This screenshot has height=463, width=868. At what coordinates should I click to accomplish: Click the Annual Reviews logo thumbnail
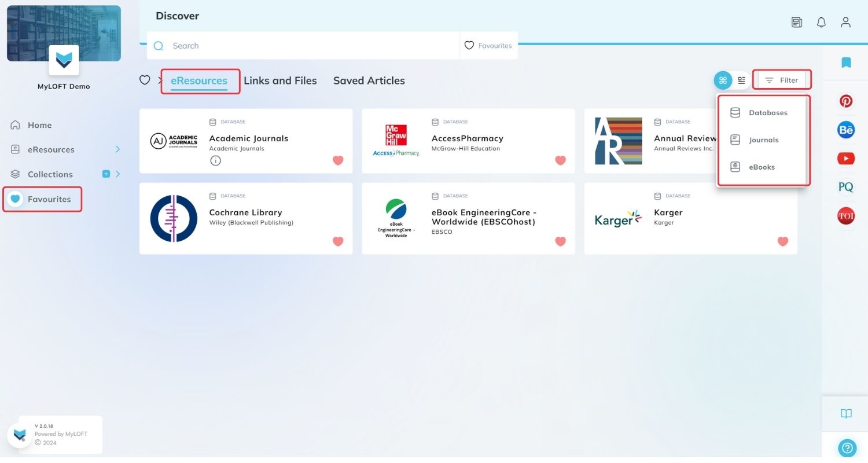619,141
